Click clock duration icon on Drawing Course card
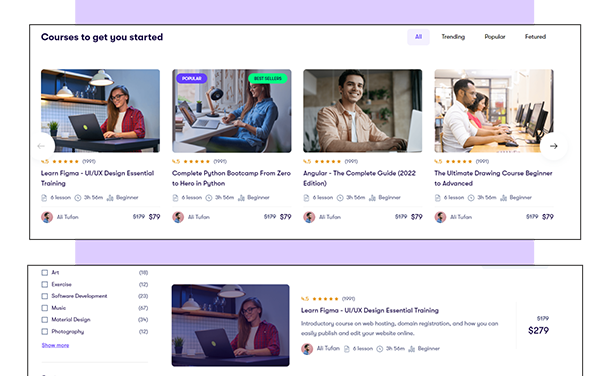Image resolution: width=600 pixels, height=376 pixels. point(471,198)
